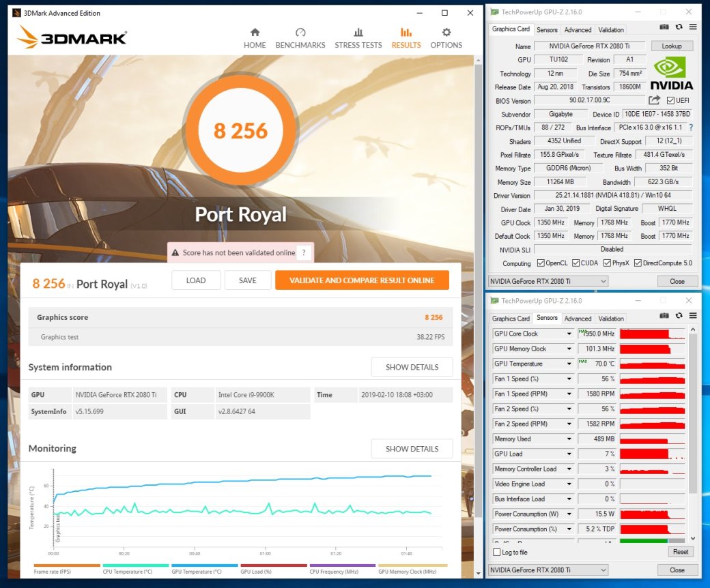Open the Options gear icon
Image resolution: width=710 pixels, height=588 pixels.
(446, 32)
